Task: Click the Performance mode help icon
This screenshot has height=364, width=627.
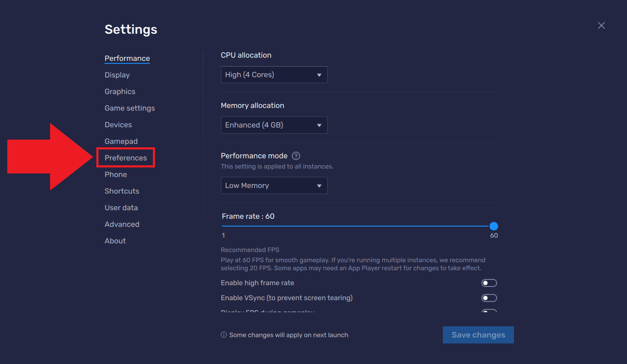Action: tap(296, 156)
